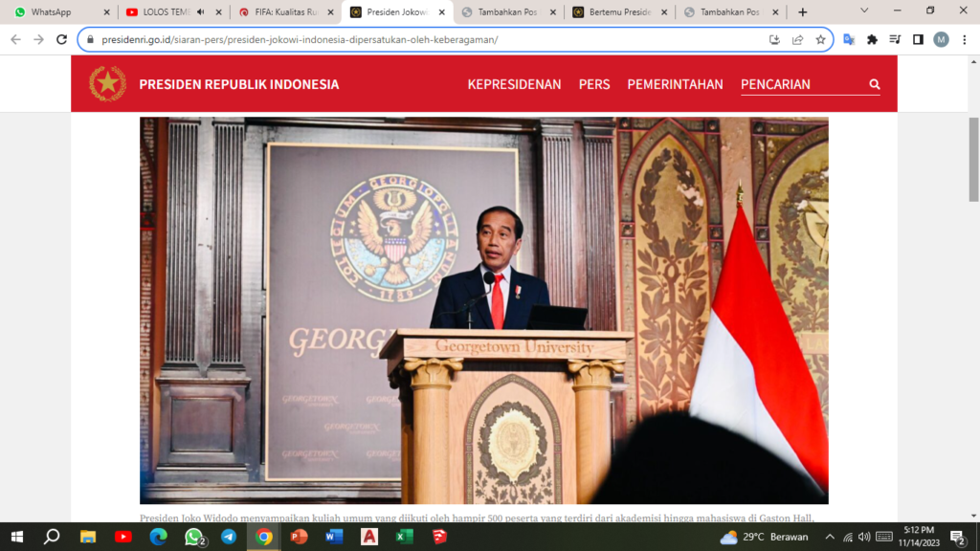
Task: Go forward to the next page
Action: (x=38, y=39)
